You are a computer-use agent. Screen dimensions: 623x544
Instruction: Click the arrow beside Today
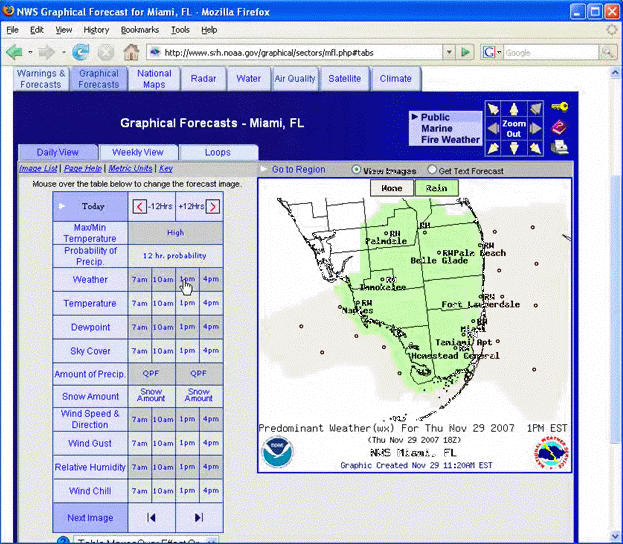pos(62,206)
